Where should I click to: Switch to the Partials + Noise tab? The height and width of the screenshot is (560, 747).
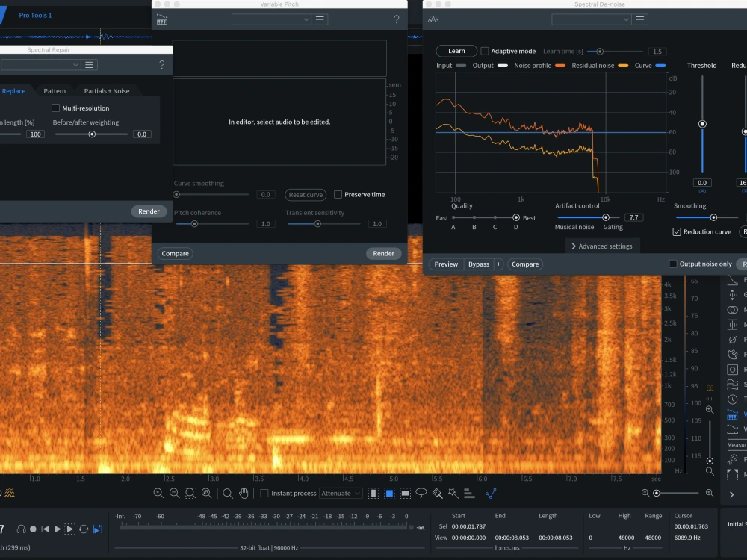[x=107, y=91]
